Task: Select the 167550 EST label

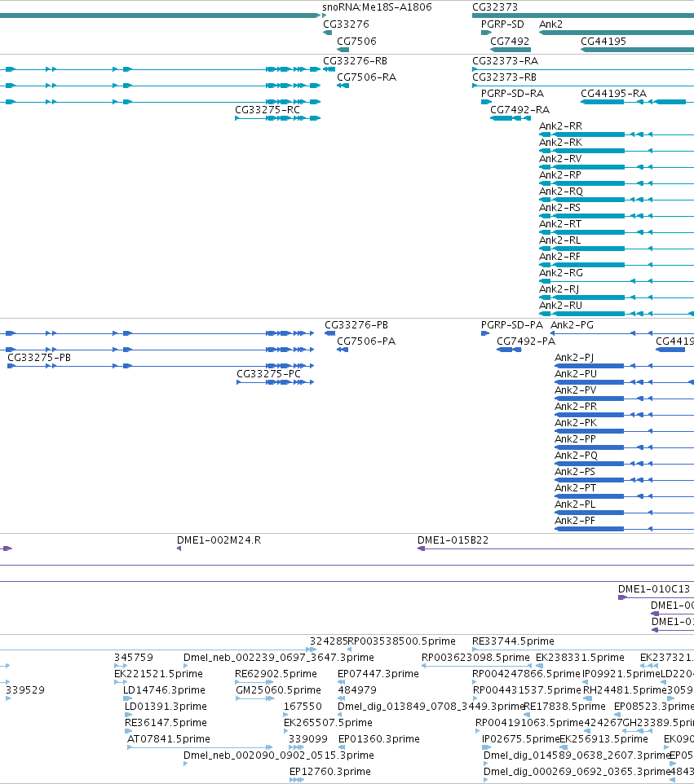Action: (x=303, y=707)
